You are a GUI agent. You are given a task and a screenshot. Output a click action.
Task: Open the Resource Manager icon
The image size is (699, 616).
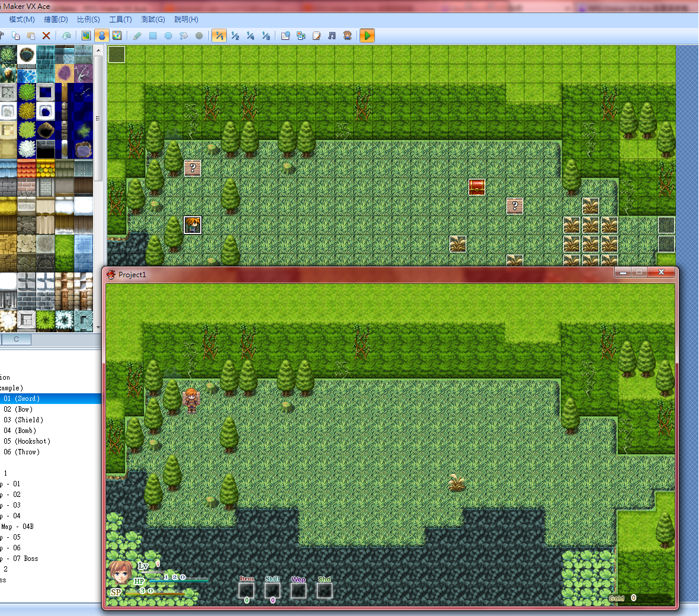click(301, 36)
